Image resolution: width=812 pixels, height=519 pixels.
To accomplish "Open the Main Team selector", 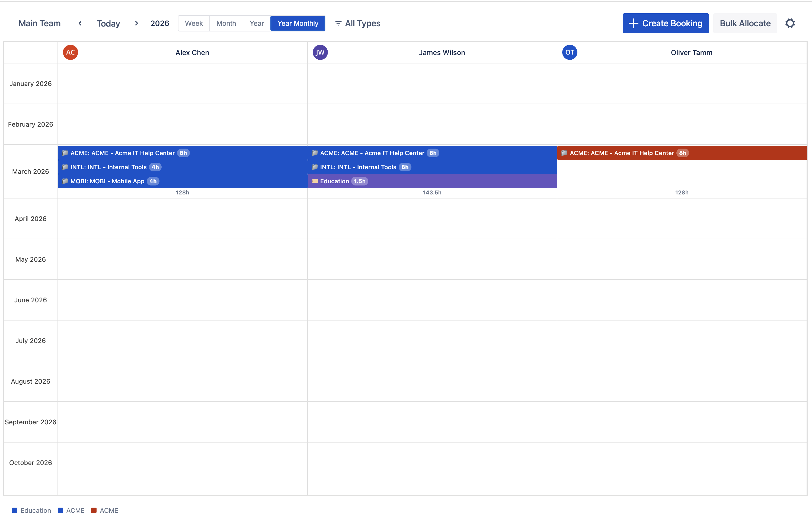I will coord(39,23).
